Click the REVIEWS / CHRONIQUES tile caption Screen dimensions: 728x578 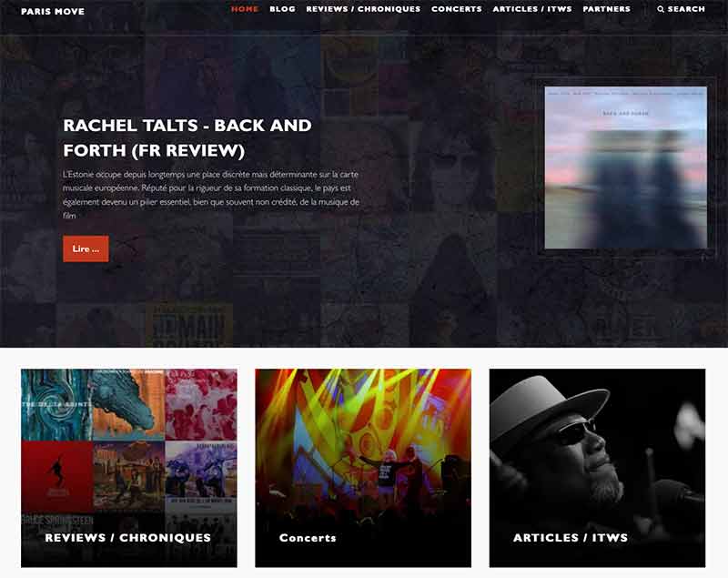pyautogui.click(x=127, y=538)
